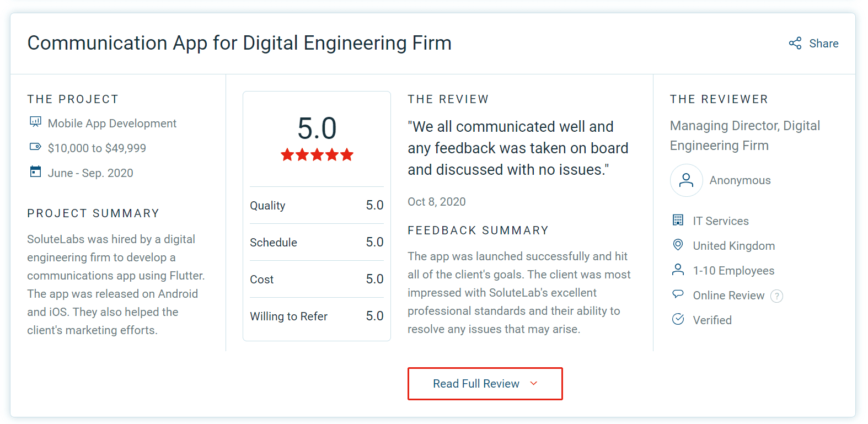The height and width of the screenshot is (424, 868).
Task: Click the United Kingdom location pin icon
Action: 678,245
